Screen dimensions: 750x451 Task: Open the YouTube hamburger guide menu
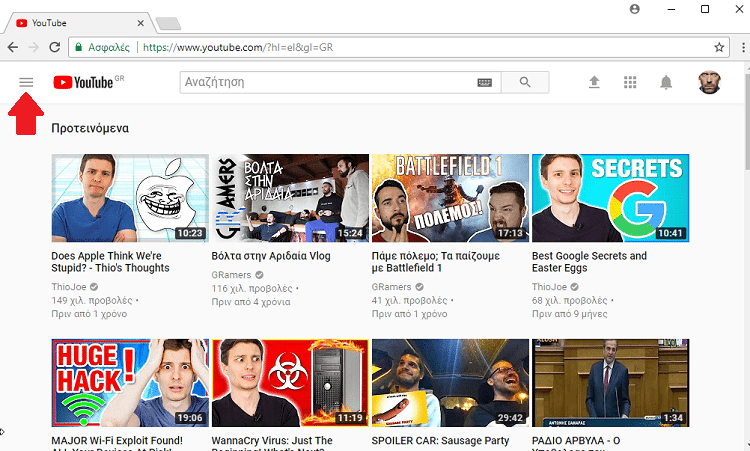(26, 83)
